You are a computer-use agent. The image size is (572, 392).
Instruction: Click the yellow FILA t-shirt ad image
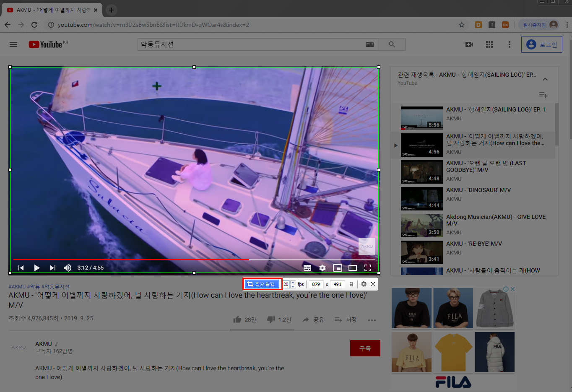[x=453, y=352]
